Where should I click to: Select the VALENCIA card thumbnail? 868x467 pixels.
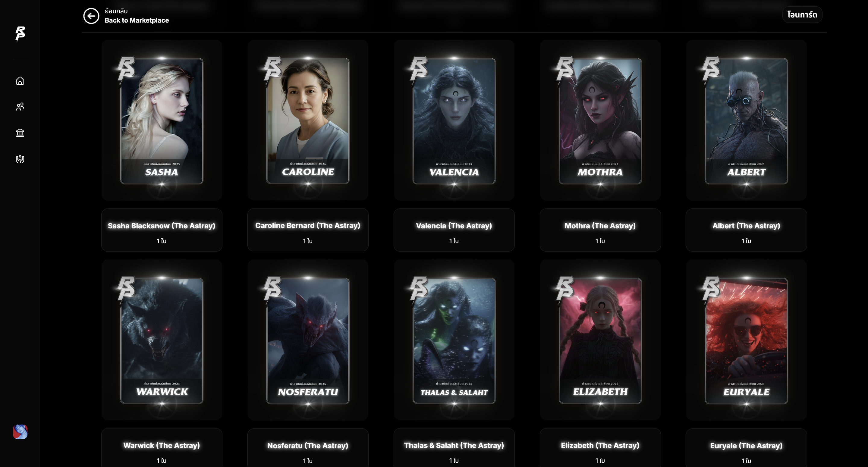pyautogui.click(x=454, y=120)
